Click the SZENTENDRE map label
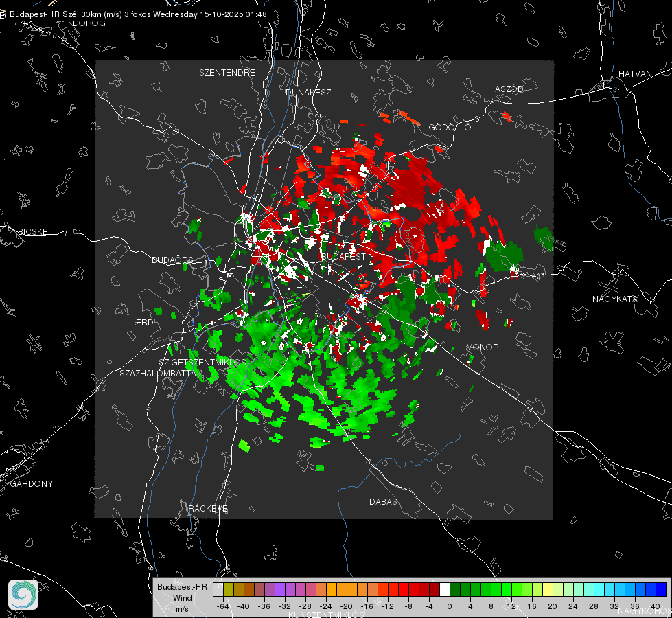 click(227, 73)
